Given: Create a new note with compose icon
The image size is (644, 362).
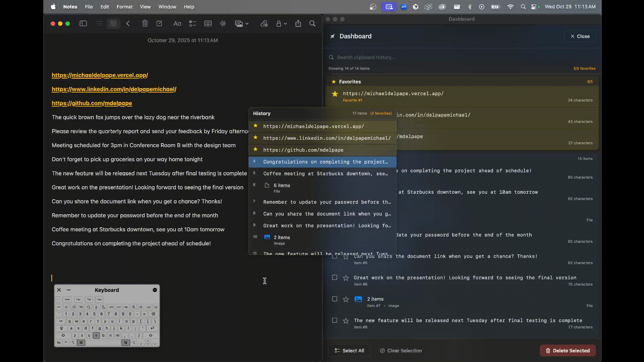Looking at the screenshot, I should point(159,23).
